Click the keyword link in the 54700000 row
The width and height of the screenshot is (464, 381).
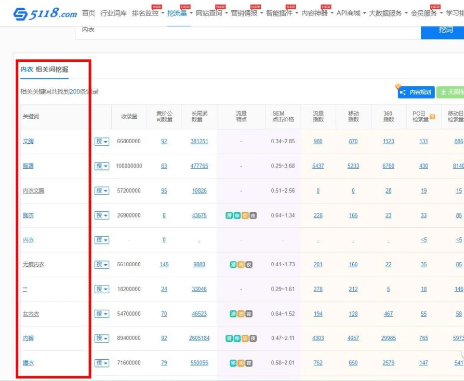coord(31,314)
